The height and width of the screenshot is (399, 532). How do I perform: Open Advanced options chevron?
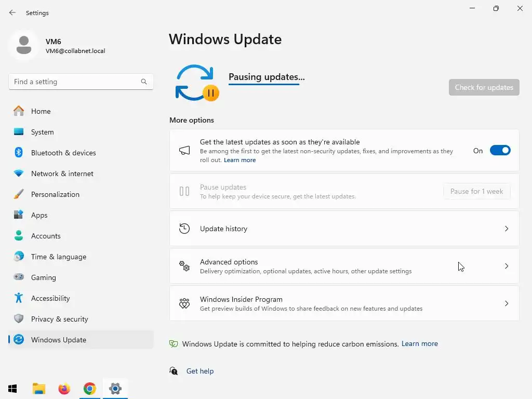[x=506, y=266]
